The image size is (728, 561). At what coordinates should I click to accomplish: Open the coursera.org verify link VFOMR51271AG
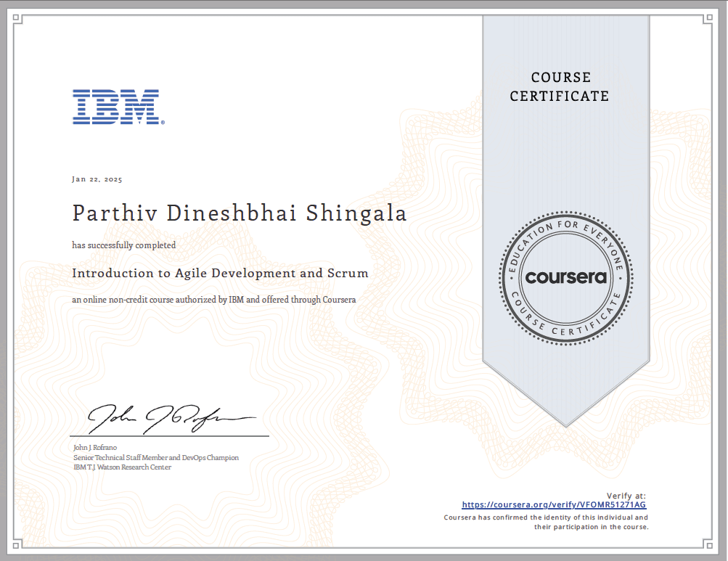pos(554,505)
